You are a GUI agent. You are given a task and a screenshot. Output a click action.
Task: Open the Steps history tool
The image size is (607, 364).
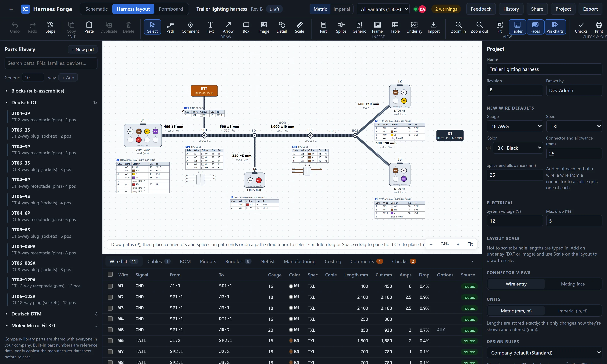coord(50,27)
